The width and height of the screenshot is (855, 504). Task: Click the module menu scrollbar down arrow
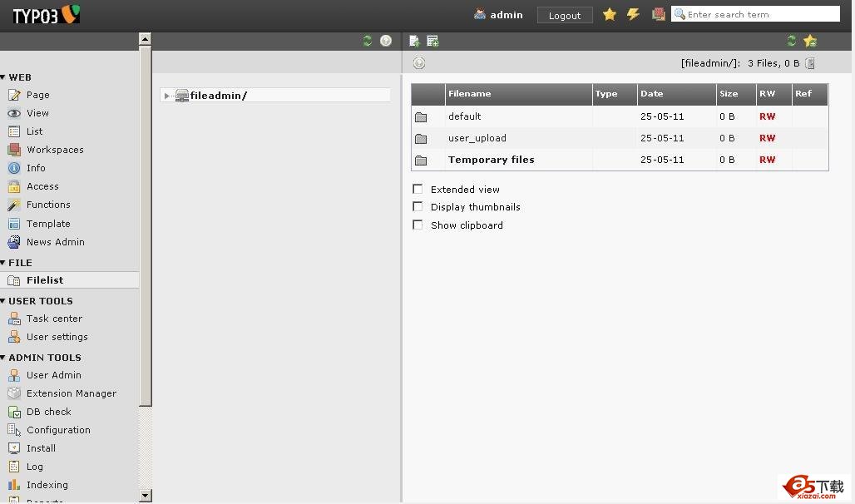pos(145,496)
